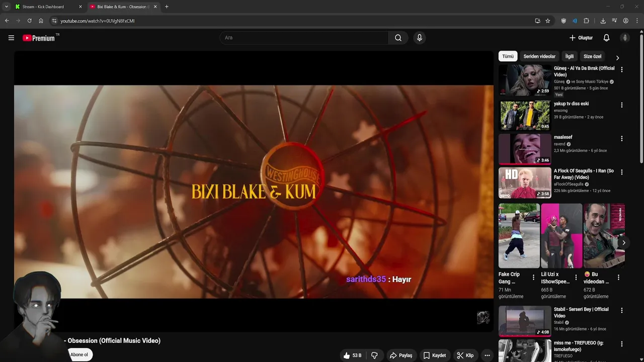Open the Lil Uzi x IShowSpeed short thumbnail
Viewport: 644px width, 362px height.
[x=561, y=236]
